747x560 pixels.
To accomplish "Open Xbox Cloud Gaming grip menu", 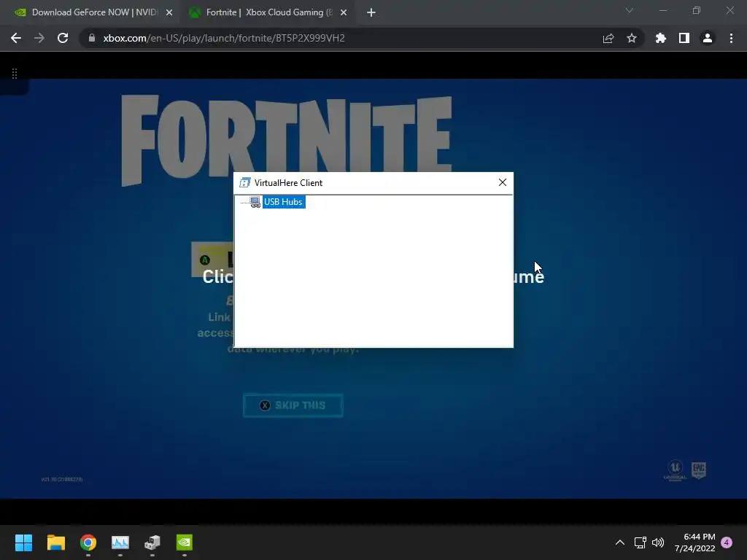I will [x=15, y=74].
